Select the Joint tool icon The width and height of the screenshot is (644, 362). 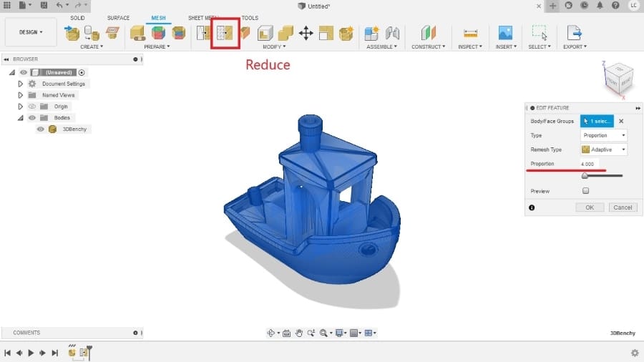(x=392, y=33)
